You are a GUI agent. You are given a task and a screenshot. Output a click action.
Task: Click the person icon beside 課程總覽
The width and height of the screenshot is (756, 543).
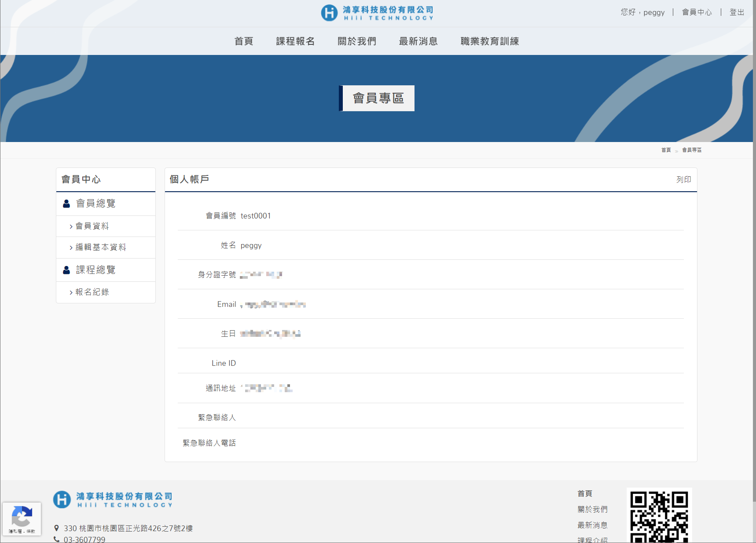coord(66,270)
